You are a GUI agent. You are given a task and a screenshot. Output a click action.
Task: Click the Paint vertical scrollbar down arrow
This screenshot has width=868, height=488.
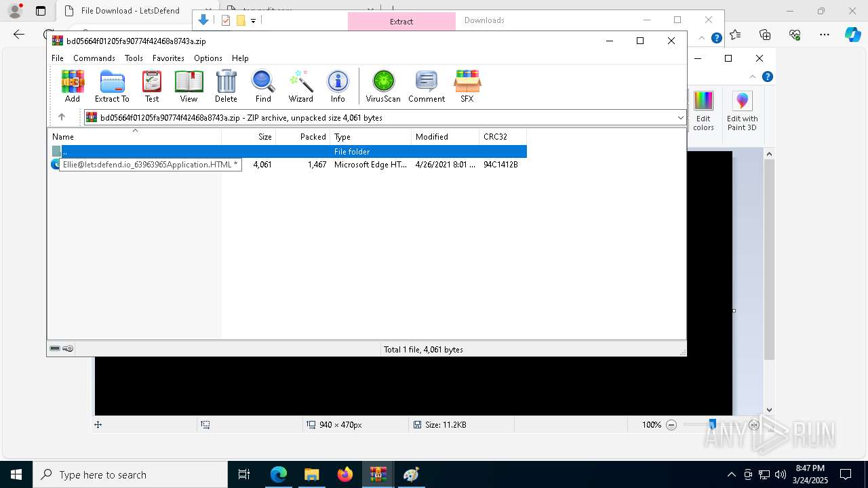pos(769,409)
